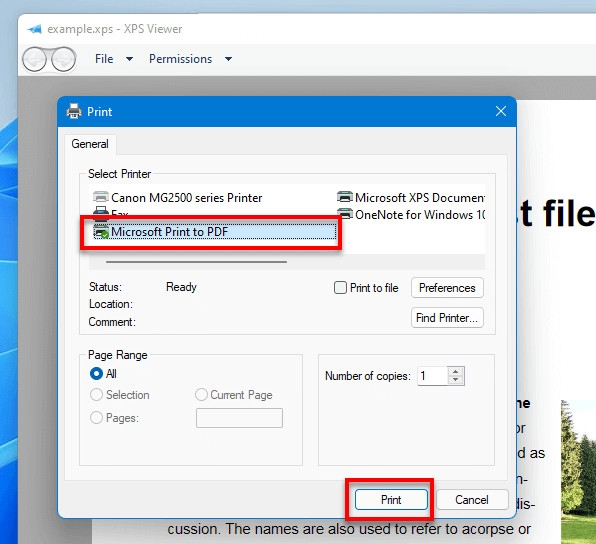Viewport: 596px width, 544px height.
Task: Open the Permissions menu
Action: click(181, 59)
